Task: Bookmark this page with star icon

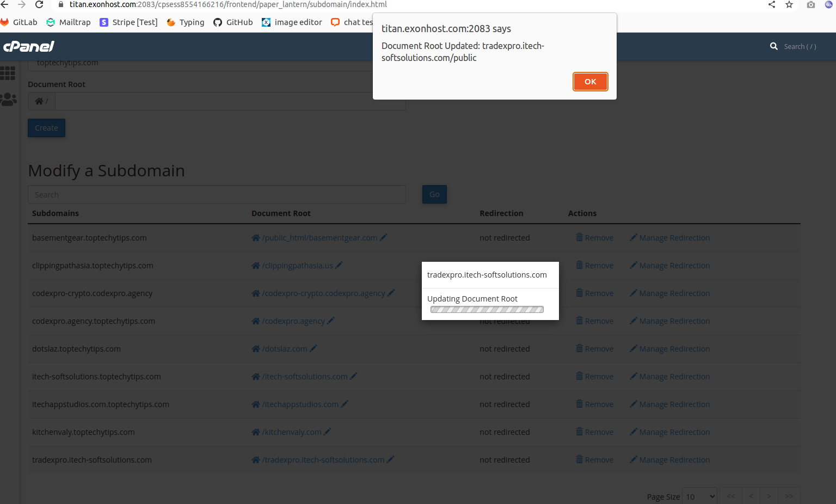Action: tap(789, 4)
